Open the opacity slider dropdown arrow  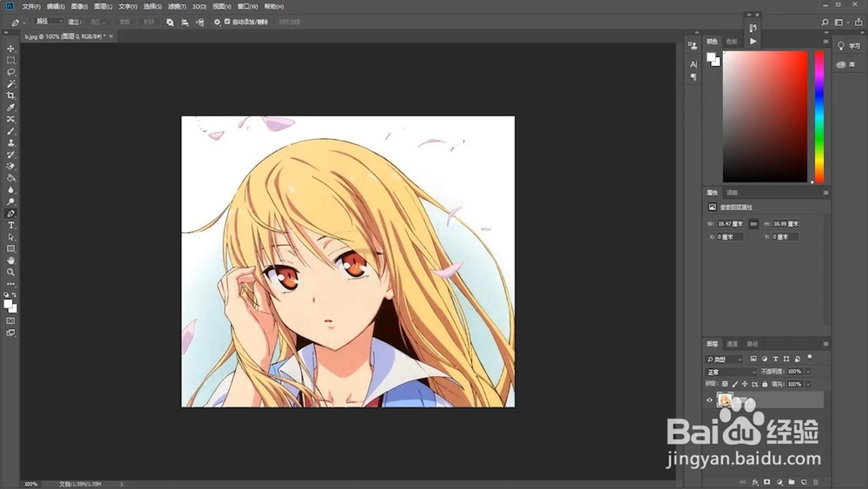(808, 372)
